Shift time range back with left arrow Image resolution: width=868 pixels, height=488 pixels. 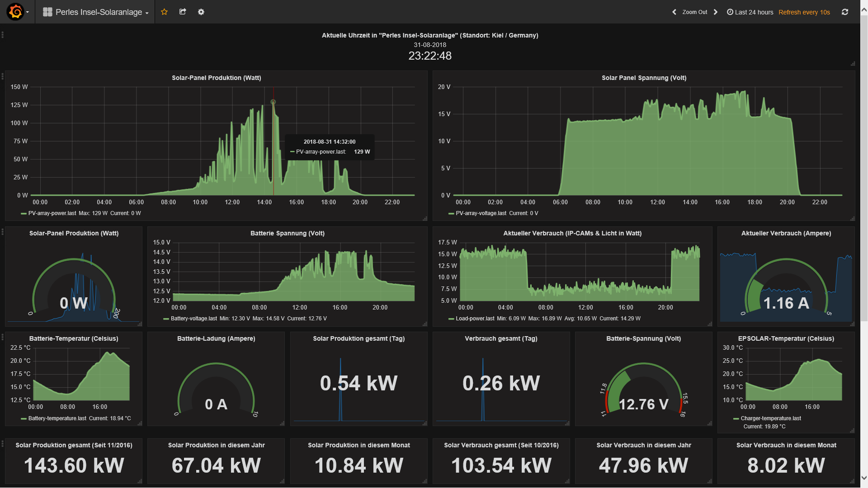point(674,12)
